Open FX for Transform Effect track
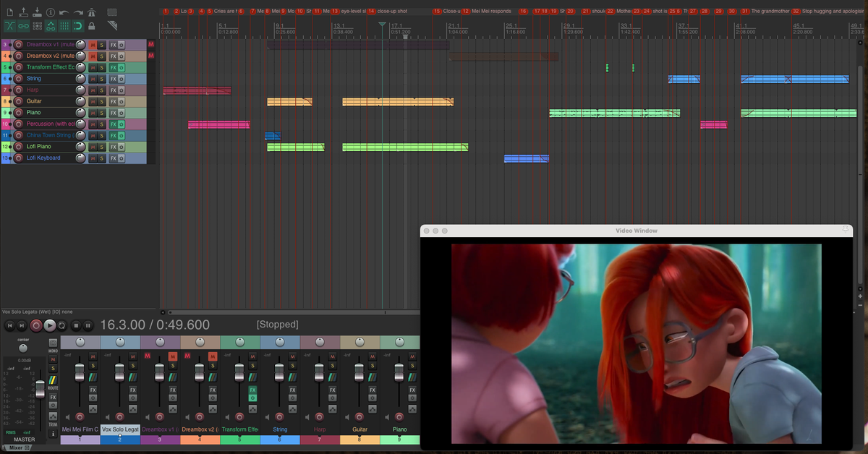The image size is (868, 454). tap(113, 67)
